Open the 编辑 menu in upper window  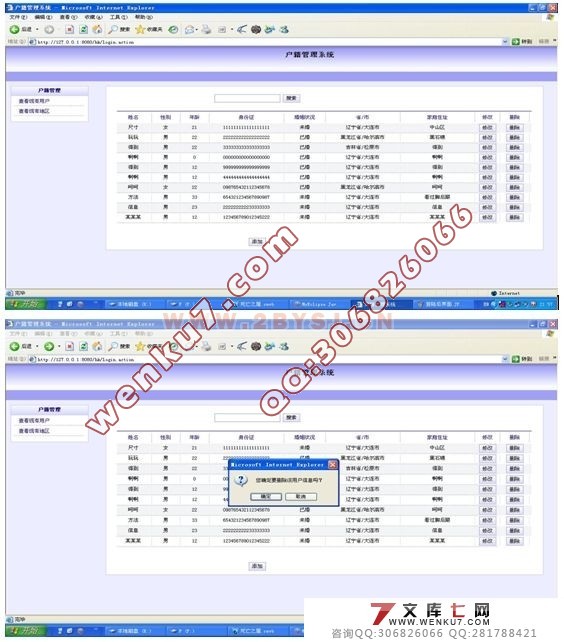click(43, 17)
